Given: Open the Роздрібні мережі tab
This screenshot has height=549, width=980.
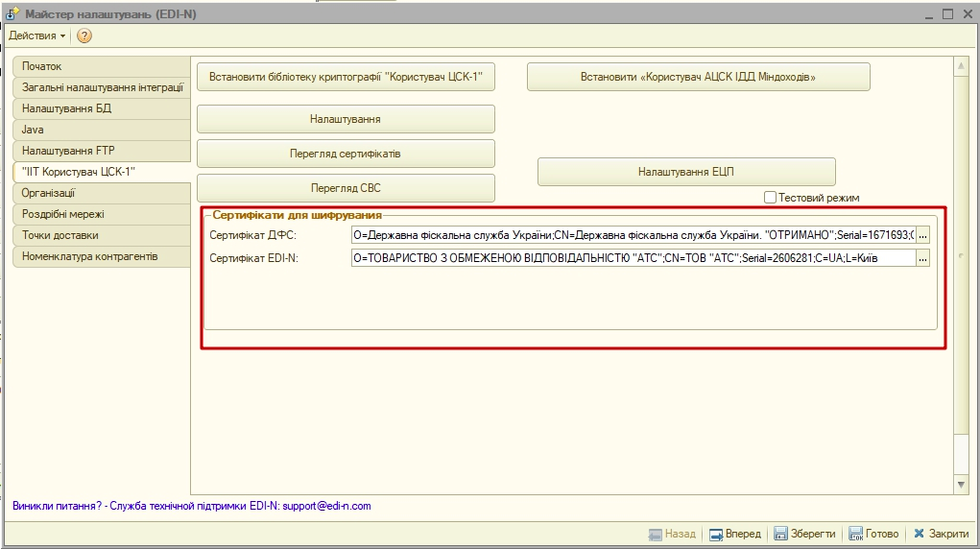Looking at the screenshot, I should pos(101,214).
